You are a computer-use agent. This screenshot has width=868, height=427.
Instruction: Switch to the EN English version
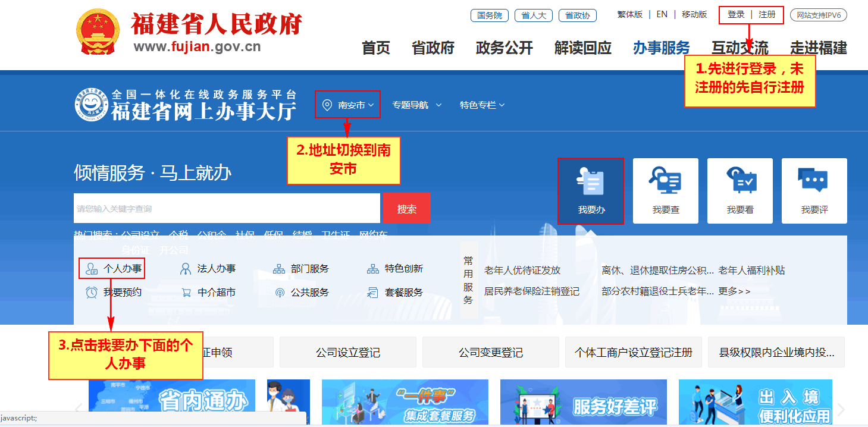click(x=662, y=15)
